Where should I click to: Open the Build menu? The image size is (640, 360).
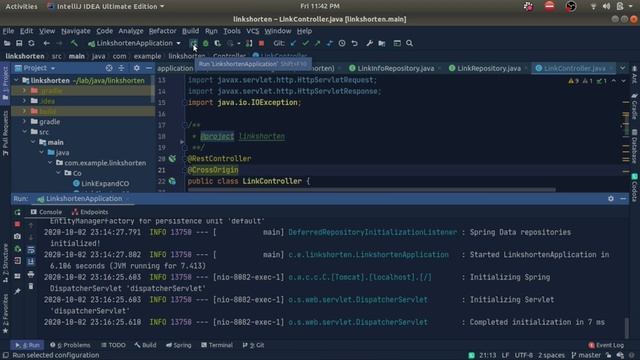(x=190, y=31)
